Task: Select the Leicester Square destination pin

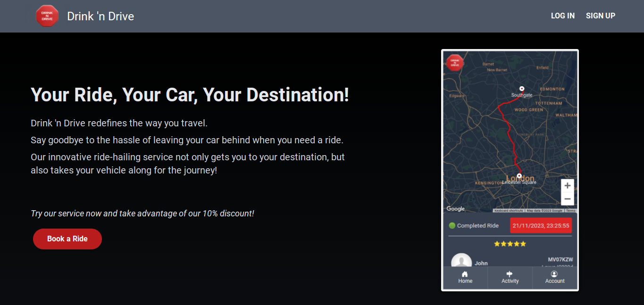Action: coord(519,175)
